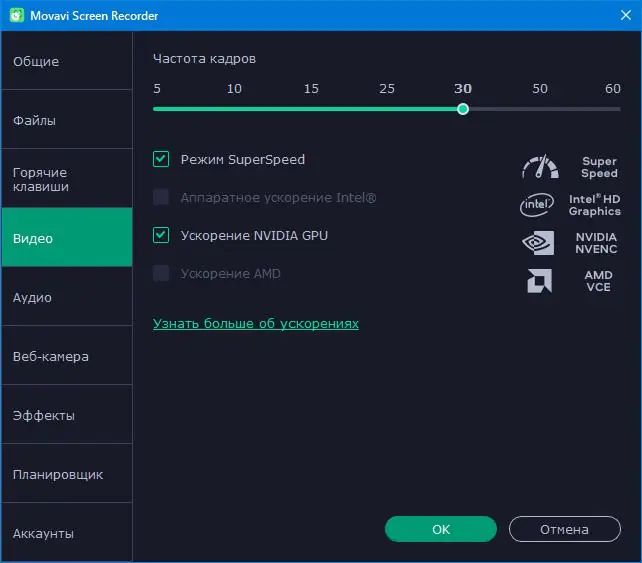This screenshot has height=563, width=642.
Task: Go to the Аудио tab
Action: click(67, 297)
